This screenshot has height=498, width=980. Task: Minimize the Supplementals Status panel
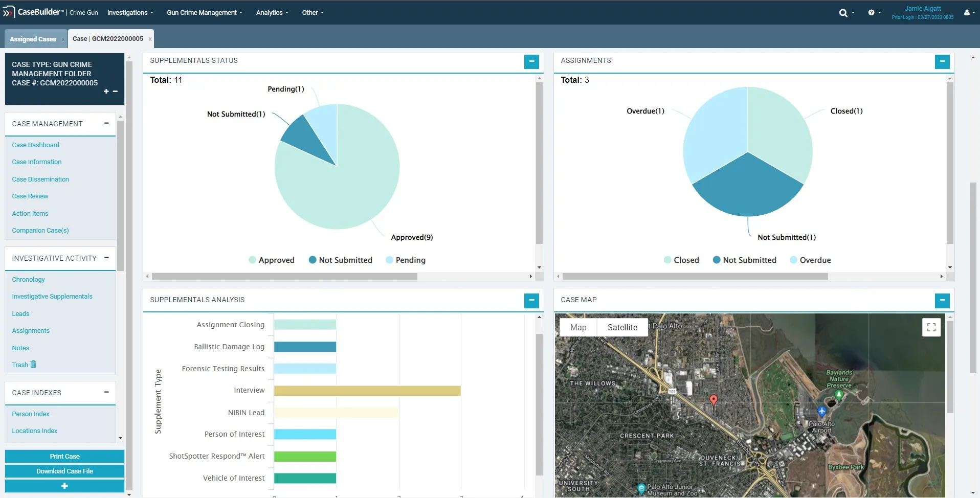click(x=531, y=61)
